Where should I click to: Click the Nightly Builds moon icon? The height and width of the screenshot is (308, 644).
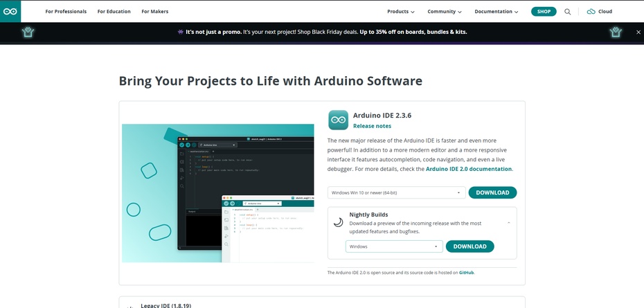[338, 222]
